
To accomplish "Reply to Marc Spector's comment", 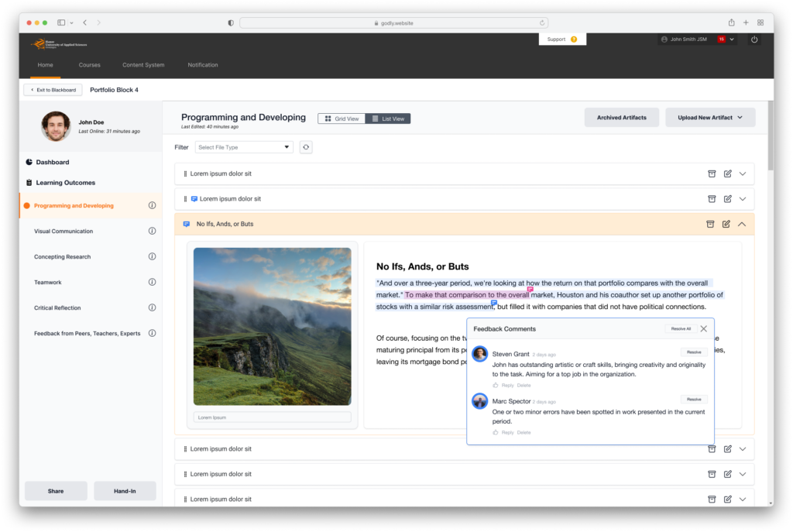I will point(508,432).
